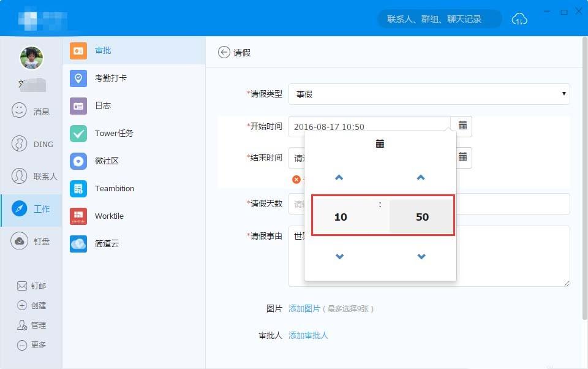This screenshot has height=369, width=588.
Task: Open the 审批 approval application
Action: tap(103, 50)
